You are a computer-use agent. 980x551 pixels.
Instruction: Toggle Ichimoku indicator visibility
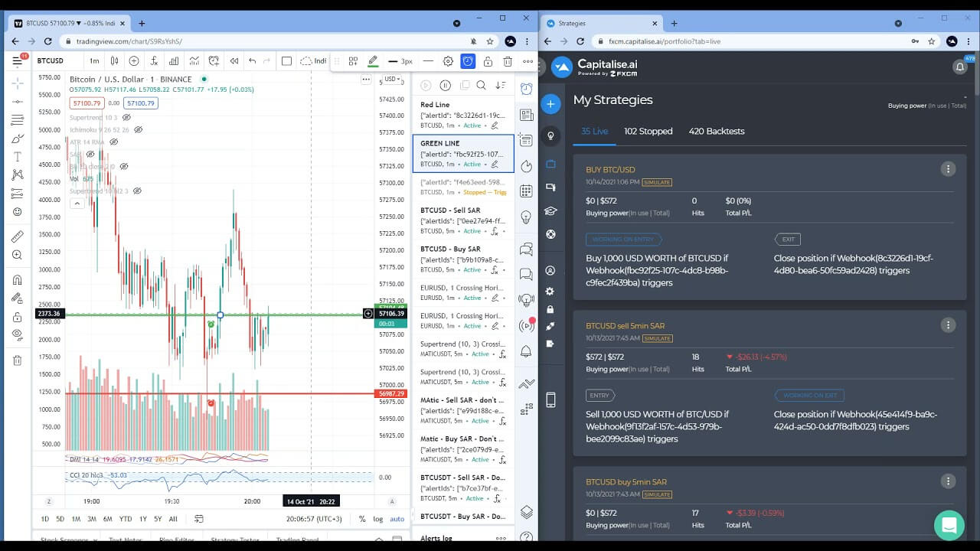tap(139, 130)
